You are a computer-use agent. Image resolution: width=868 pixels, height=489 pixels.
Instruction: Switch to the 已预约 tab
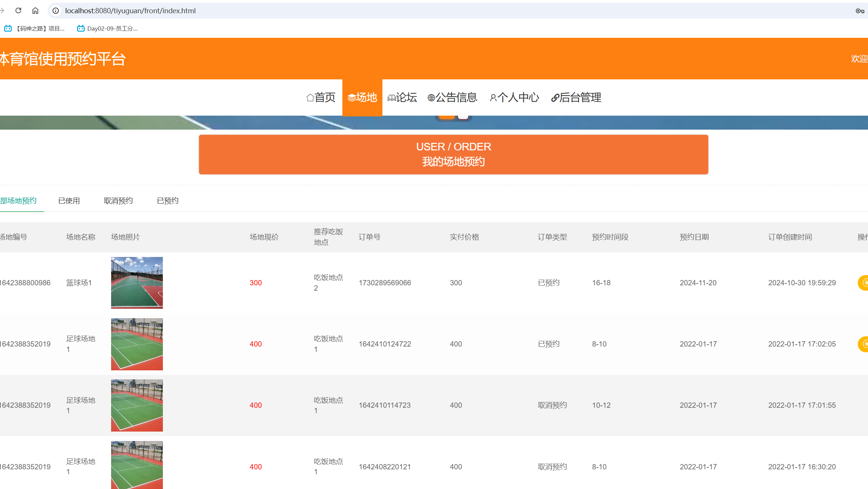[x=168, y=201]
